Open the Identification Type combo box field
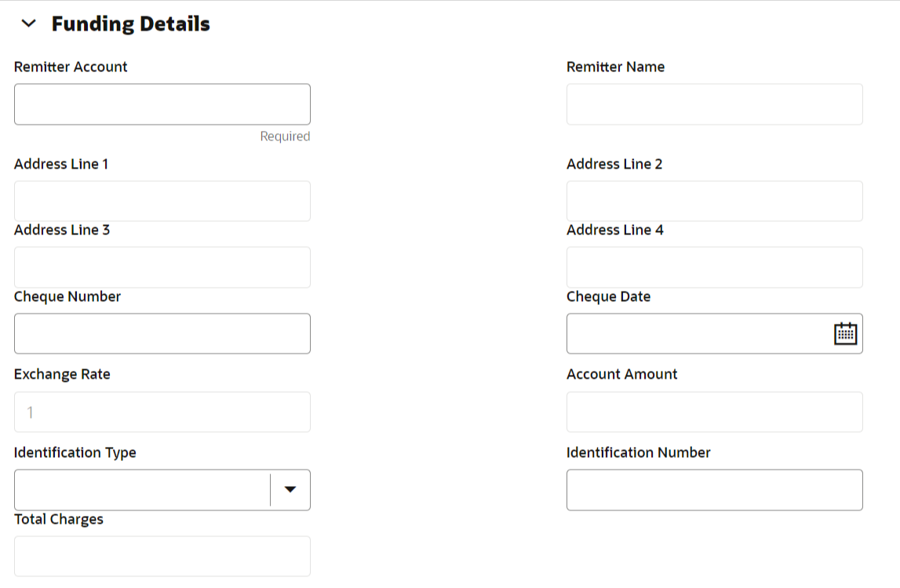 pos(141,490)
